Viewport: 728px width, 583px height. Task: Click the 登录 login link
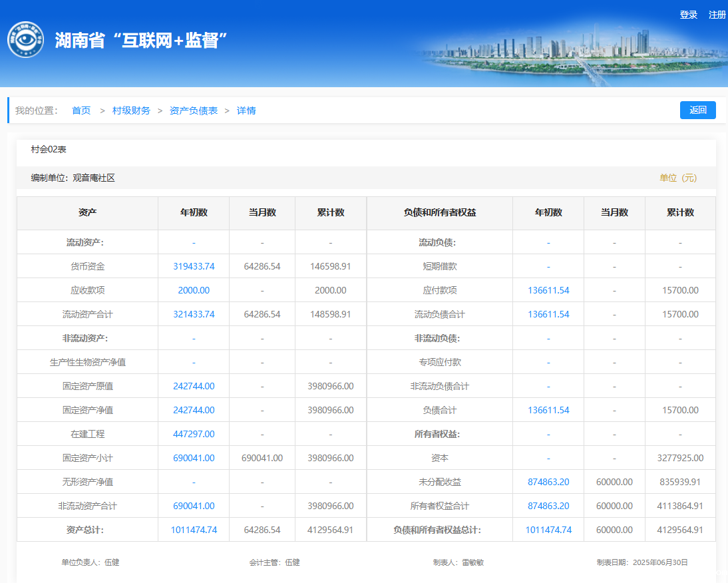(688, 15)
